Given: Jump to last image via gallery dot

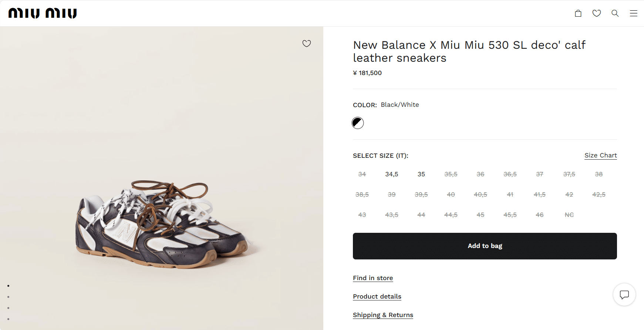Looking at the screenshot, I should click(8, 319).
